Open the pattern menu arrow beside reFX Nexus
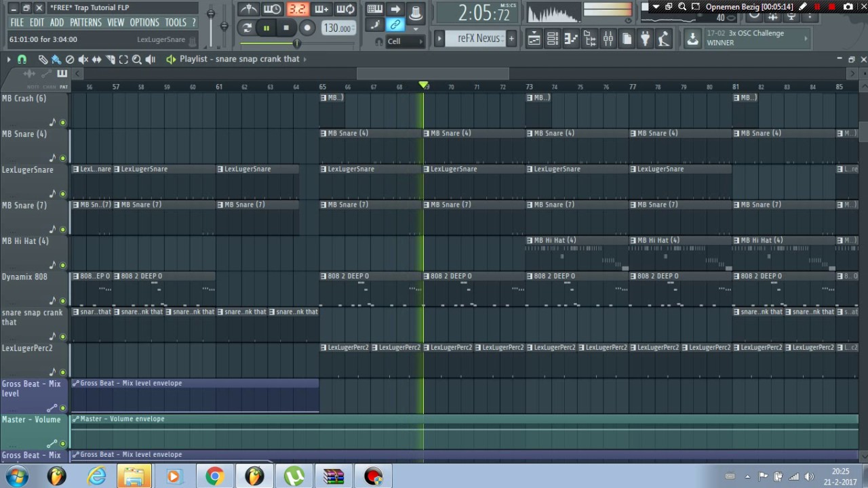Viewport: 868px width, 488px height. point(439,38)
